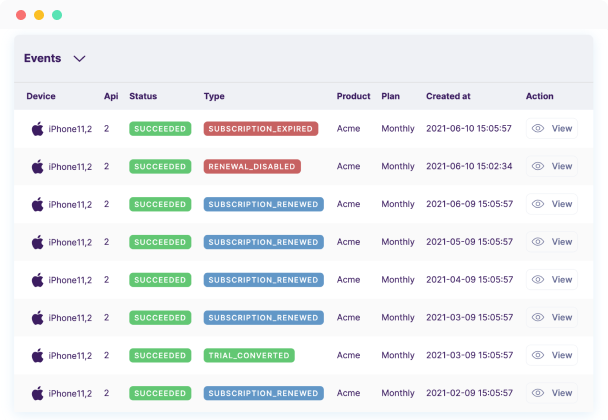This screenshot has width=608, height=420.
Task: Click the date 2021-05-09 15:05:57
Action: [x=470, y=242]
